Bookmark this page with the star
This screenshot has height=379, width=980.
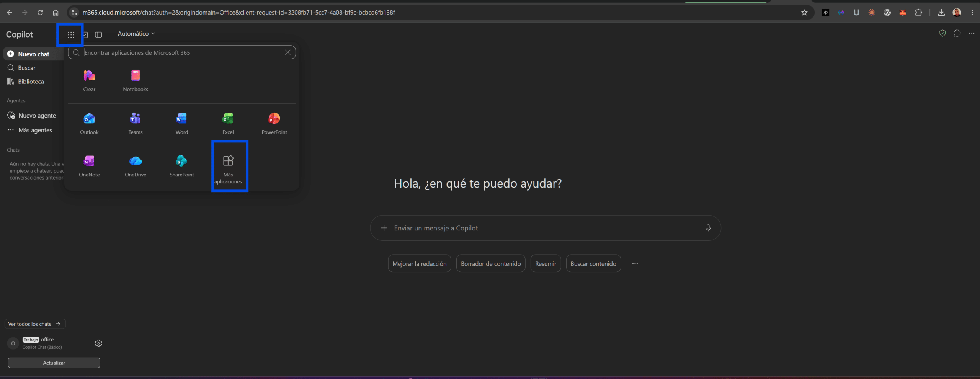pyautogui.click(x=804, y=13)
